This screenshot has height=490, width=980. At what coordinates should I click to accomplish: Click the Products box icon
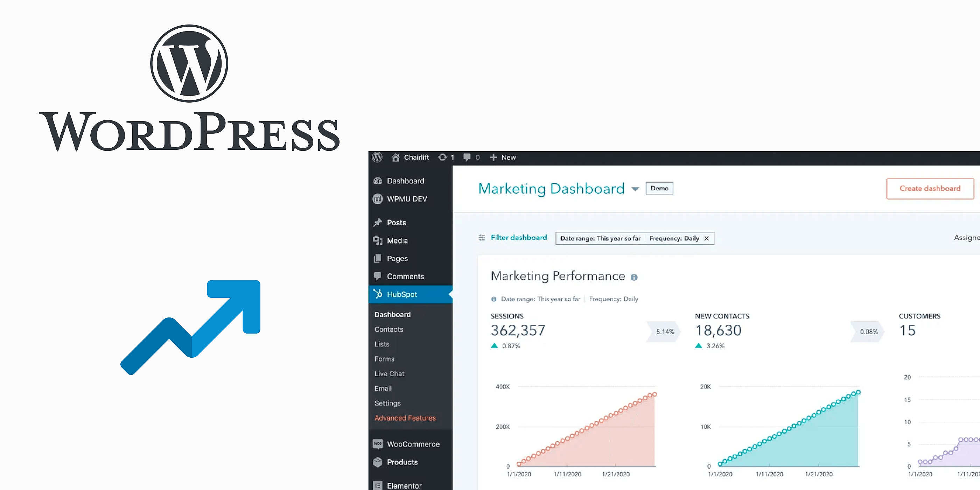click(377, 462)
